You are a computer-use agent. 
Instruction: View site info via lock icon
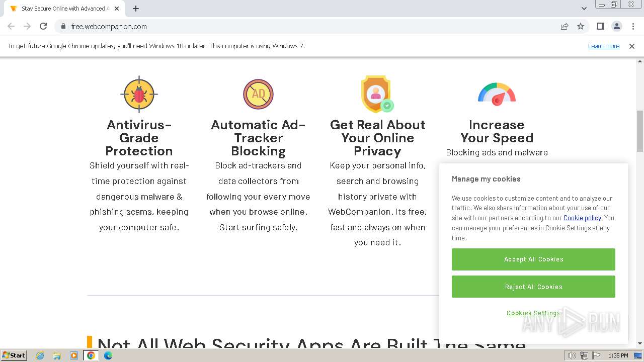click(63, 27)
